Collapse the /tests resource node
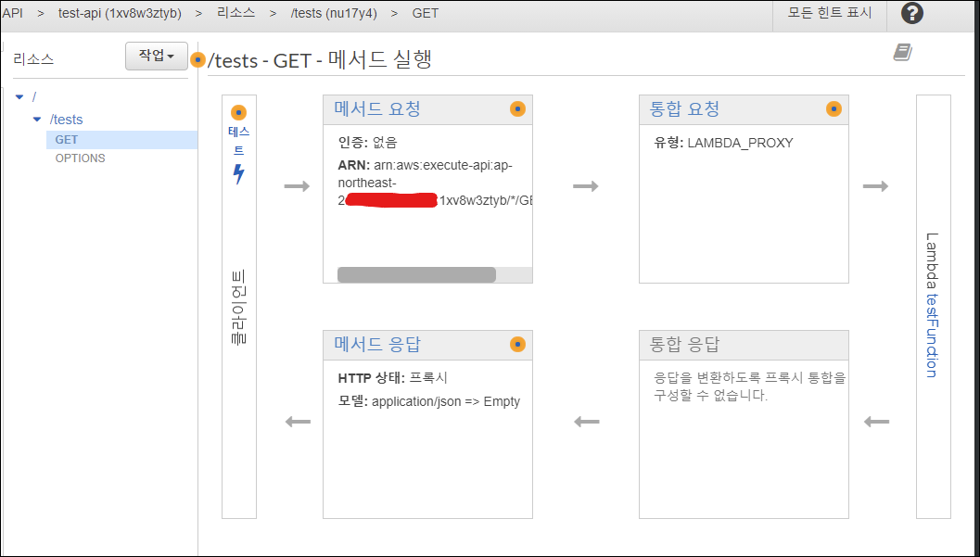Image resolution: width=980 pixels, height=557 pixels. click(x=37, y=120)
